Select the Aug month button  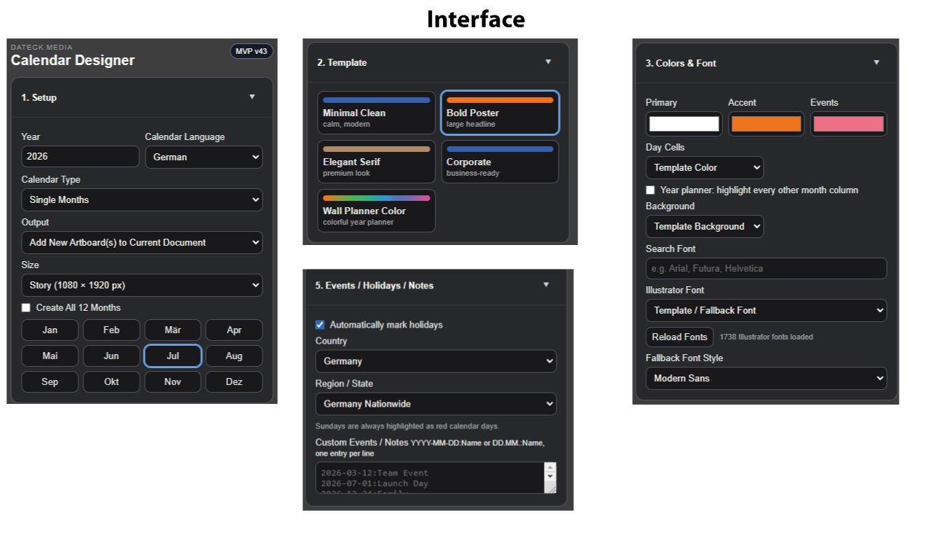pyautogui.click(x=234, y=356)
